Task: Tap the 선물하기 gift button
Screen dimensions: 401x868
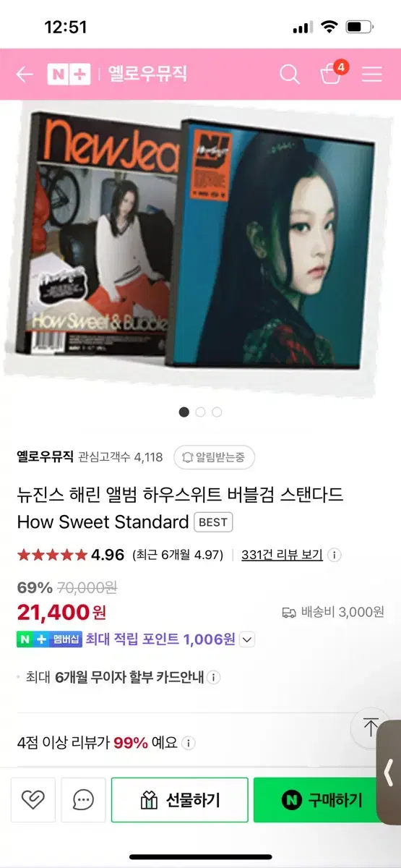Action: (180, 800)
